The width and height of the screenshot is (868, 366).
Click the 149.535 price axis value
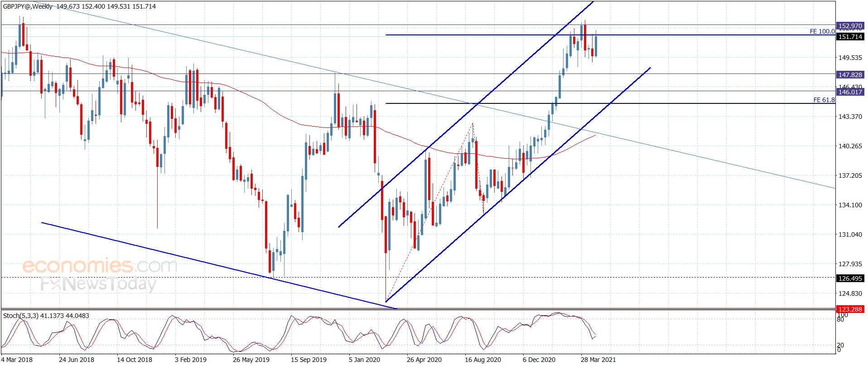pyautogui.click(x=850, y=58)
